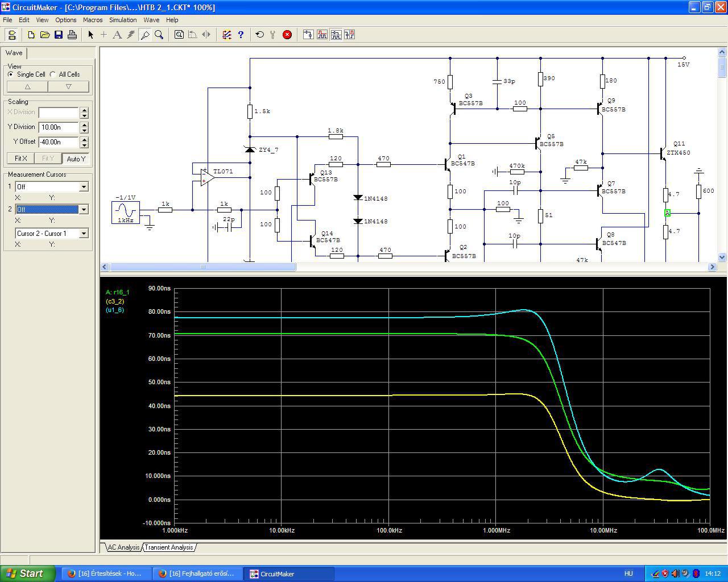Switch to the Transient Analysis tab
Screen dimensions: 728x582
pyautogui.click(x=169, y=547)
